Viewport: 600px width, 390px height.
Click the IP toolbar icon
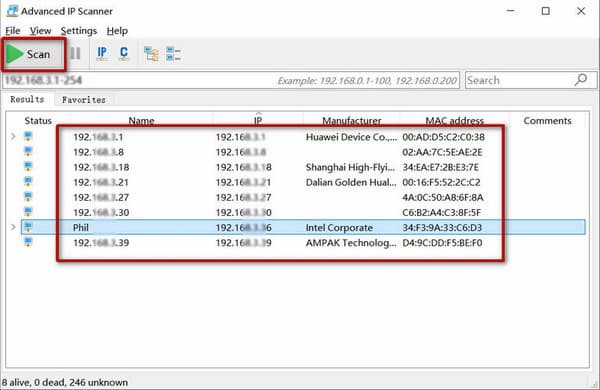(x=102, y=54)
